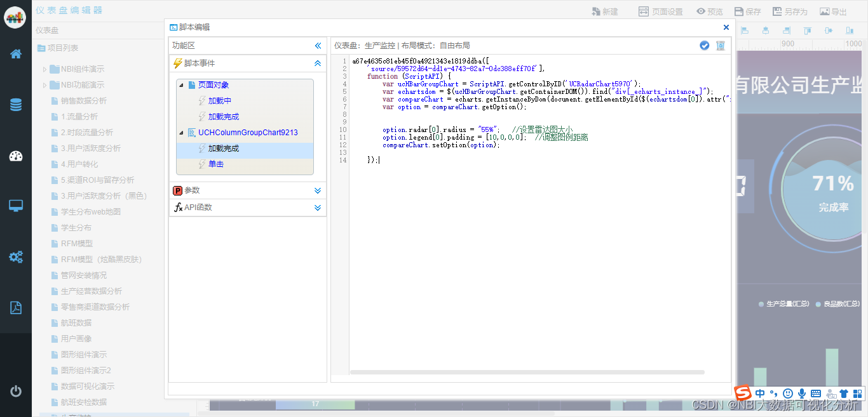Open 页面设置 in the top toolbar
This screenshot has height=417, width=868.
click(661, 11)
